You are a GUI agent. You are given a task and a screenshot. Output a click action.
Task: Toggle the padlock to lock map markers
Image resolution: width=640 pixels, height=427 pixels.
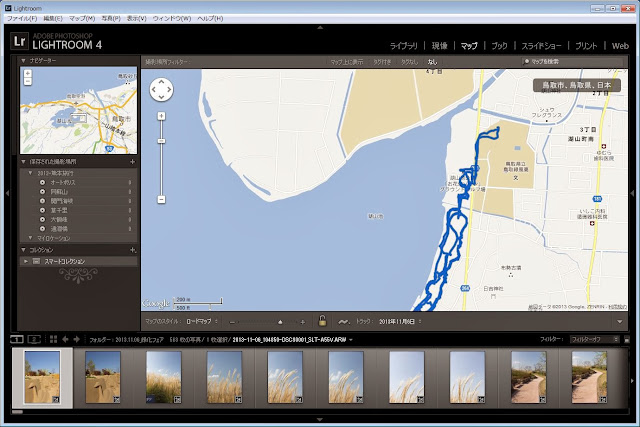322,321
